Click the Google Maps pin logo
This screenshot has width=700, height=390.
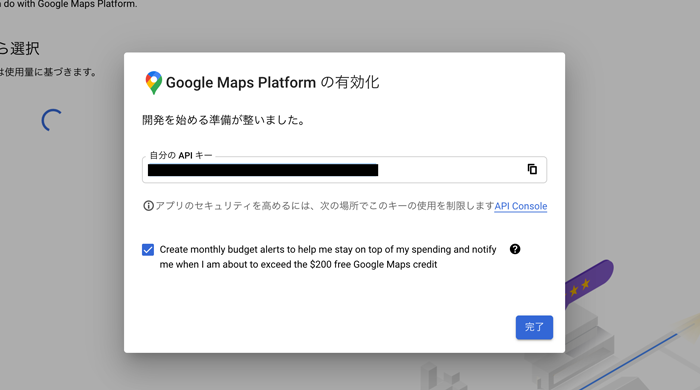coord(154,83)
